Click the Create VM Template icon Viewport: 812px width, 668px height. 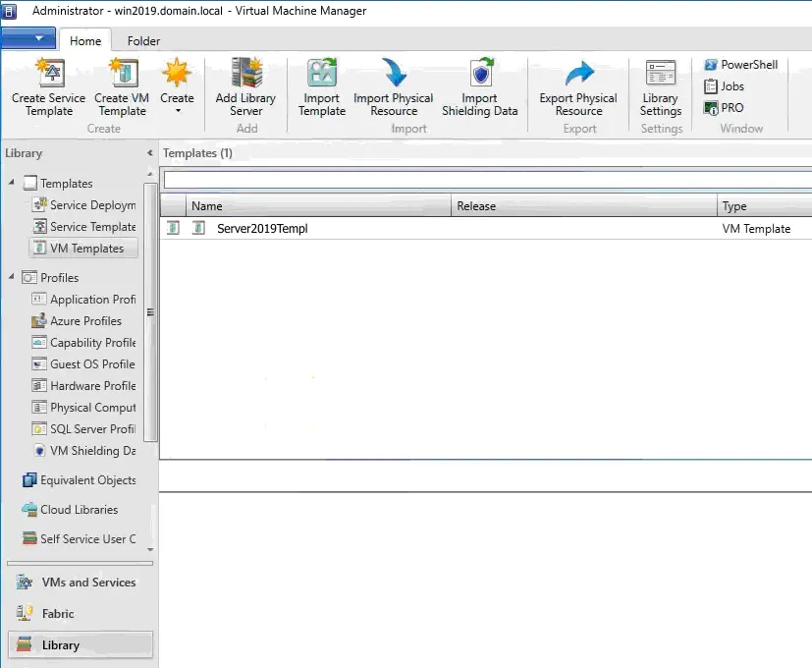124,72
